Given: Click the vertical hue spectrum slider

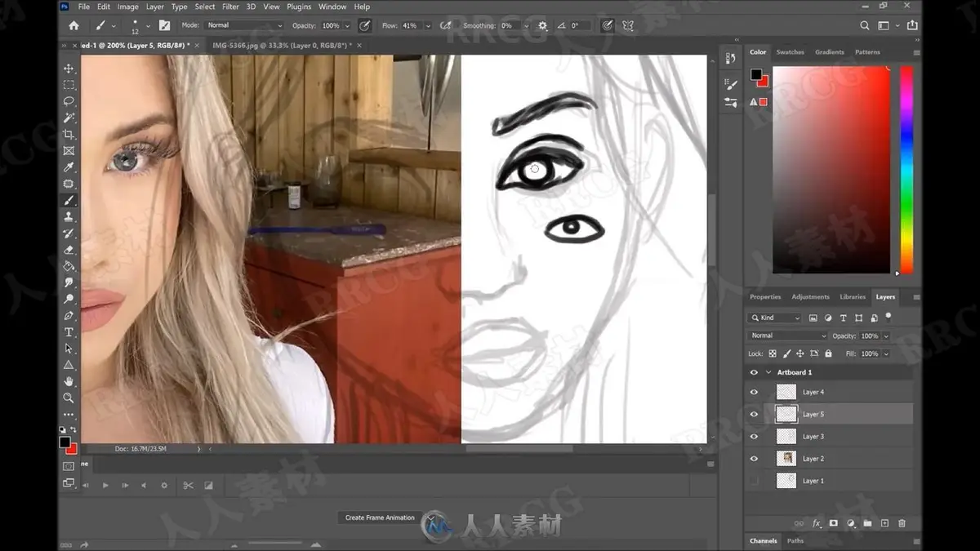Looking at the screenshot, I should 906,170.
